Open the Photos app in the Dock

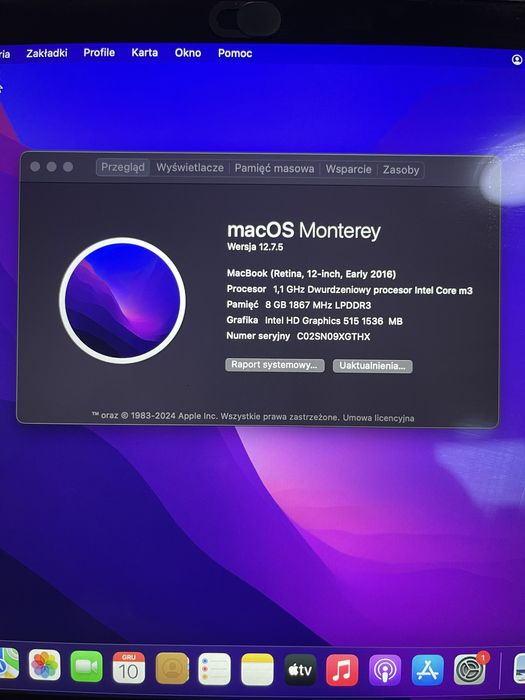[x=44, y=665]
